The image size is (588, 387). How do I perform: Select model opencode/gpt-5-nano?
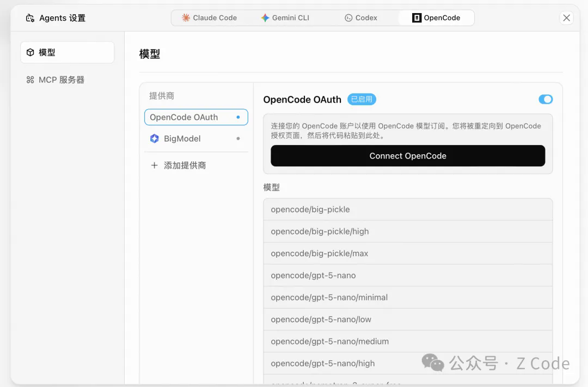pyautogui.click(x=408, y=275)
